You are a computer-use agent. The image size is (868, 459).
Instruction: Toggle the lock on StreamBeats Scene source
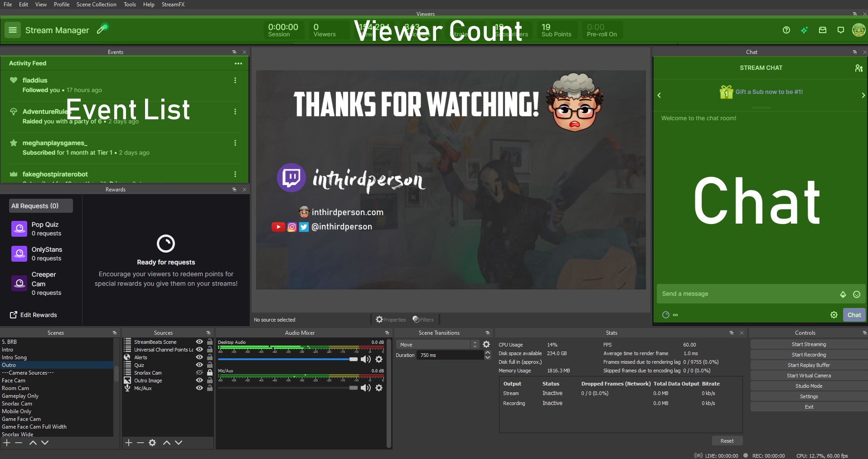(x=209, y=342)
